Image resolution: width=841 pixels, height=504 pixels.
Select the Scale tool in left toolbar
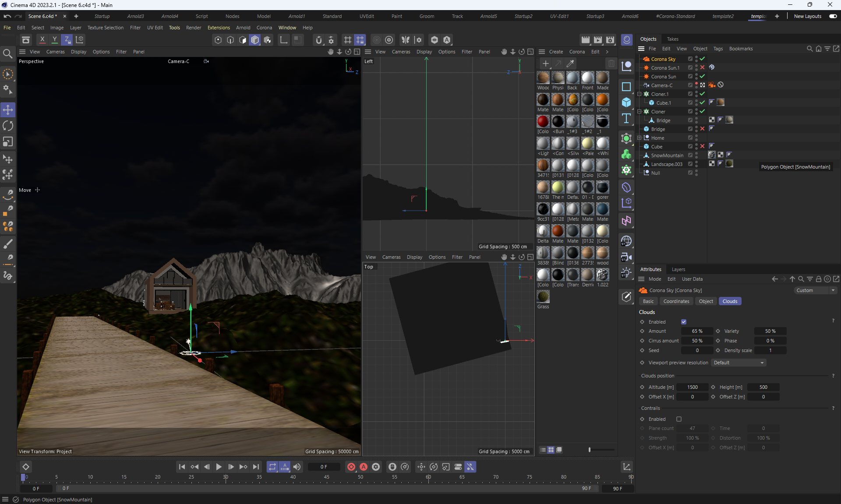(8, 142)
